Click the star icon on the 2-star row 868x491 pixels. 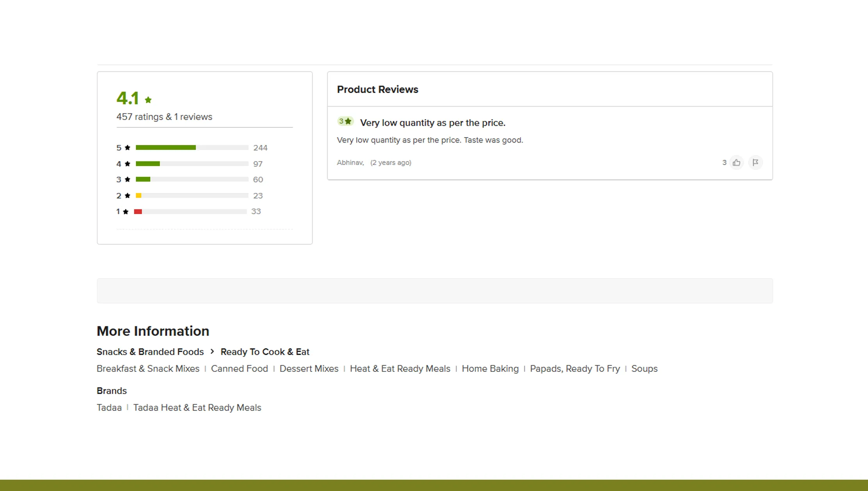127,195
